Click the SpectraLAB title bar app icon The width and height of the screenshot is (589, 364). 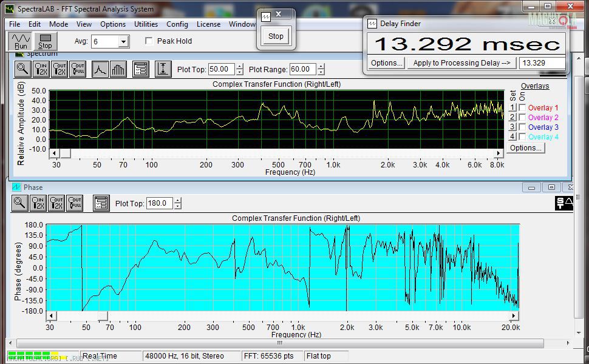[10, 8]
